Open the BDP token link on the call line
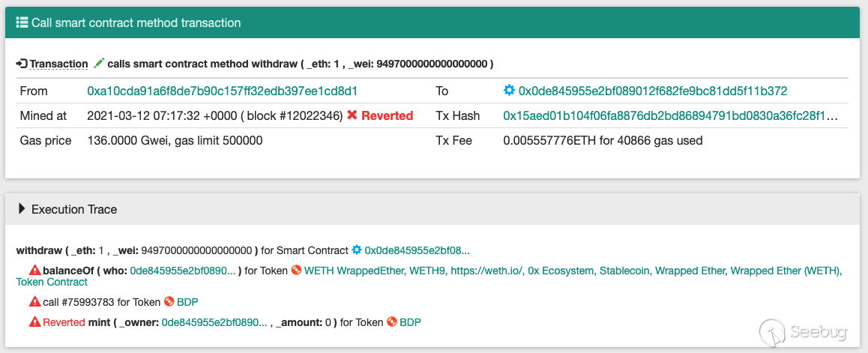The image size is (868, 353). tap(187, 302)
